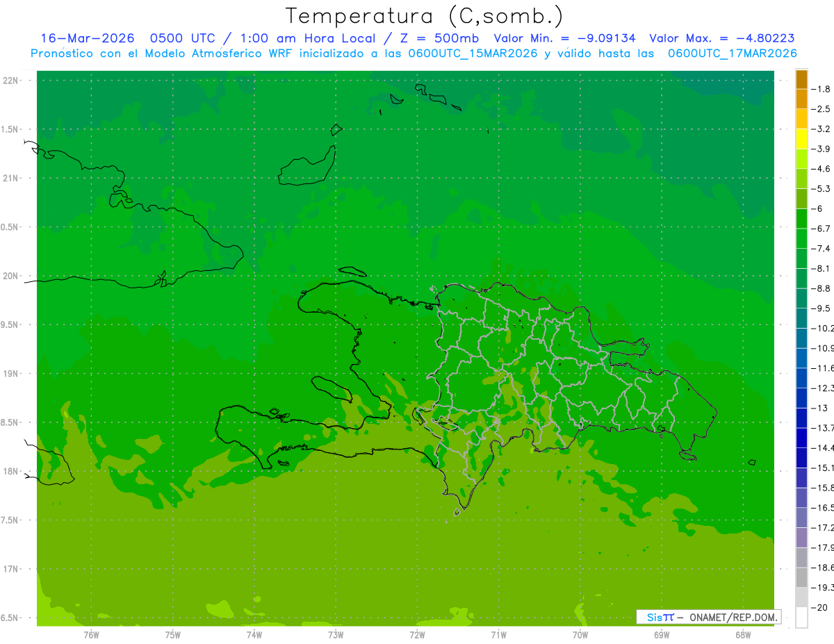The image size is (834, 644).
Task: Select the "Valor Min. = -9.09134" readout
Action: coord(564,38)
